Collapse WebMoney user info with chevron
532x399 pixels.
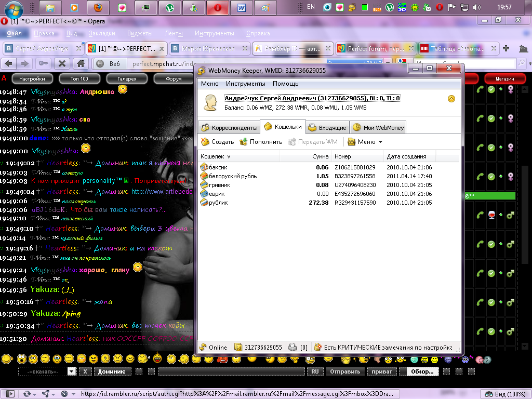(451, 99)
